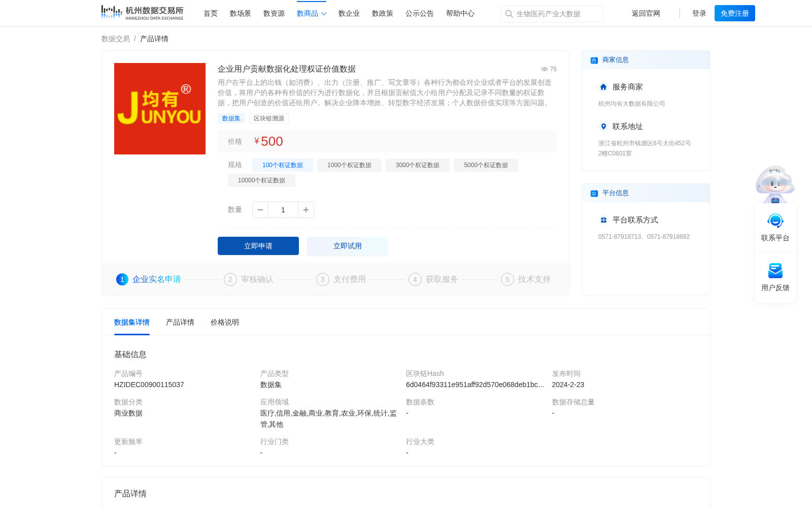Click the 数据集 tag
The height and width of the screenshot is (508, 812).
click(231, 118)
